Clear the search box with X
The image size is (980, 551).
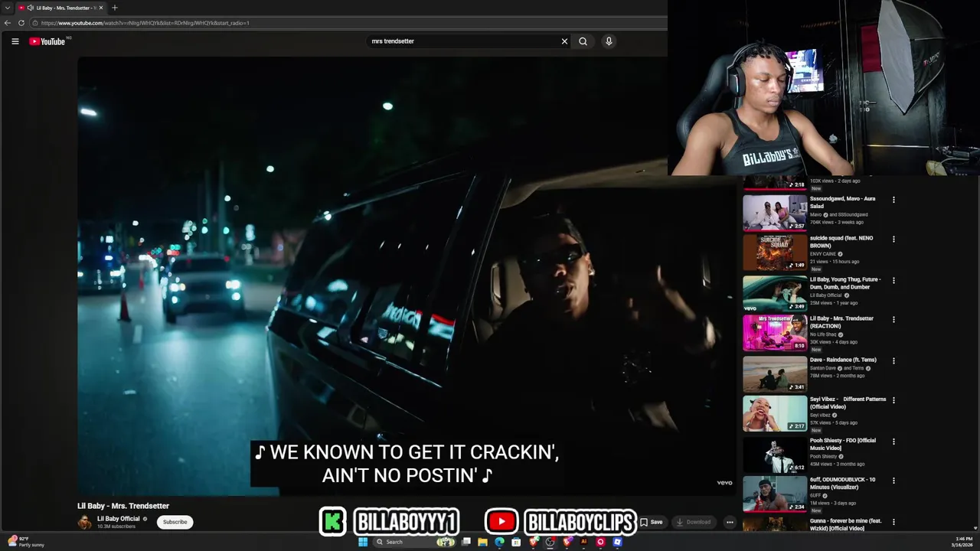coord(564,41)
